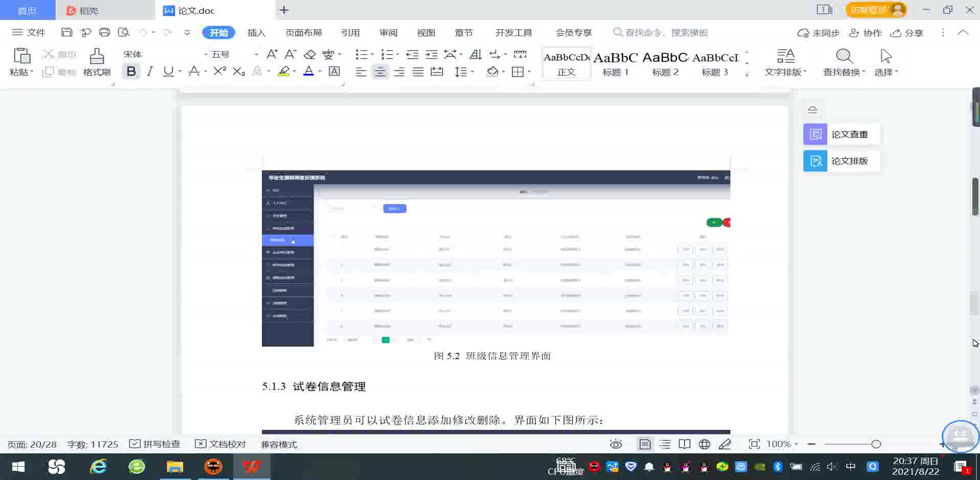Toggle Bold formatting
This screenshot has width=980, height=480.
point(131,72)
